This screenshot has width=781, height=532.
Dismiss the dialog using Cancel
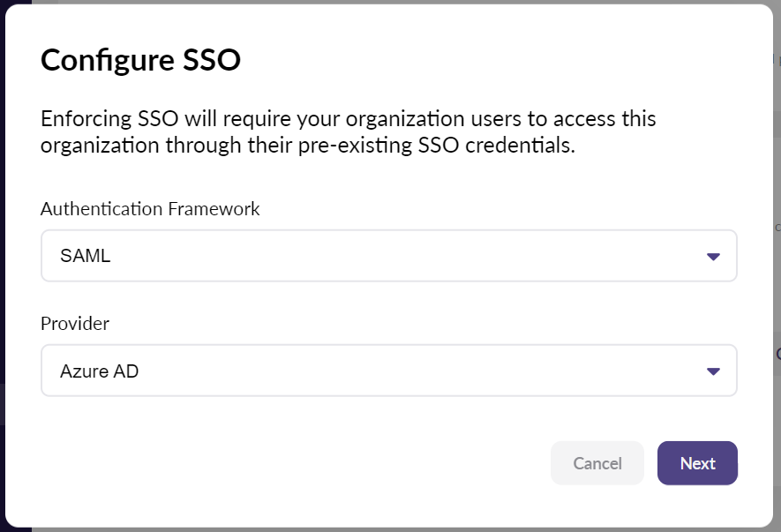[x=597, y=463]
